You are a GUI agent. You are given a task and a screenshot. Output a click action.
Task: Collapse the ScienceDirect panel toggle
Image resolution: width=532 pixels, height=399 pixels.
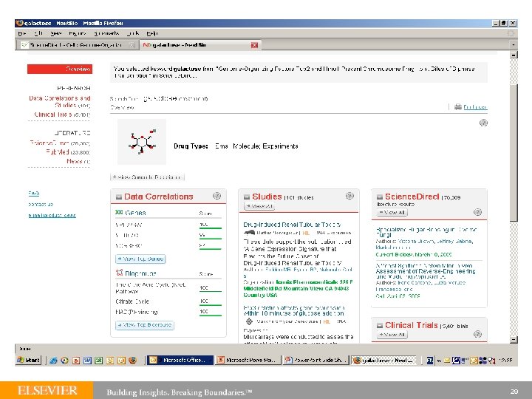pos(380,197)
